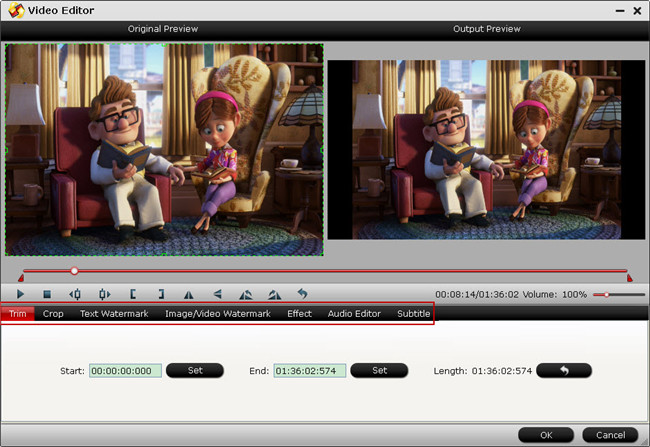The width and height of the screenshot is (650, 447).
Task: Close the Video Editor window
Action: tap(638, 11)
